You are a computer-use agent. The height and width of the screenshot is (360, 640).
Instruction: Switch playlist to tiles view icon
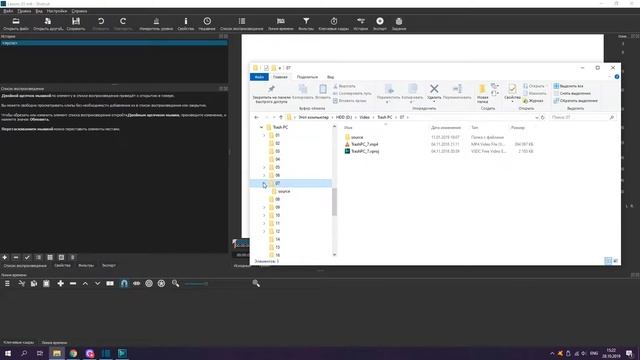point(50,258)
